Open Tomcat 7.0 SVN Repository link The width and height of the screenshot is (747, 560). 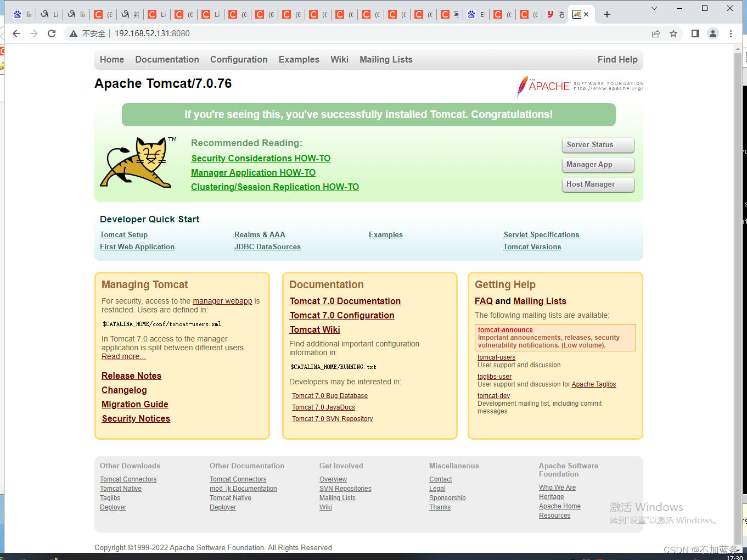pyautogui.click(x=333, y=419)
